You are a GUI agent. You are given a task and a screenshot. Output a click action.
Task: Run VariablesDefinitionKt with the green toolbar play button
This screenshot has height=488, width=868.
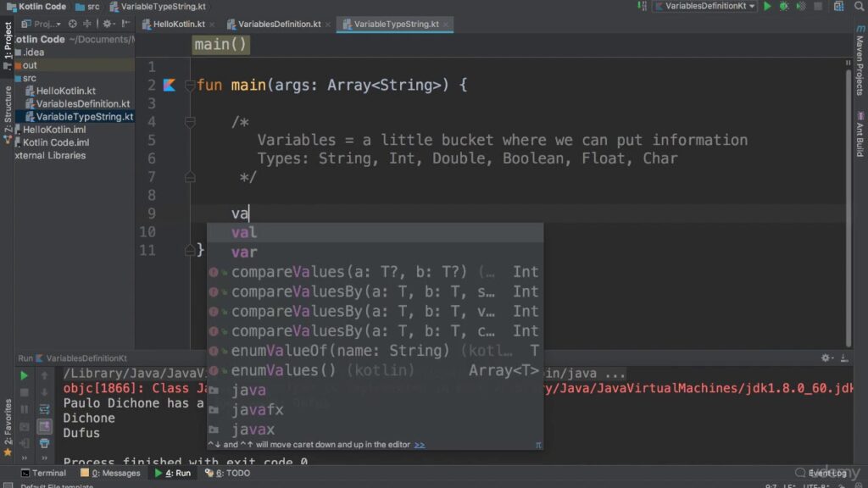tap(767, 6)
